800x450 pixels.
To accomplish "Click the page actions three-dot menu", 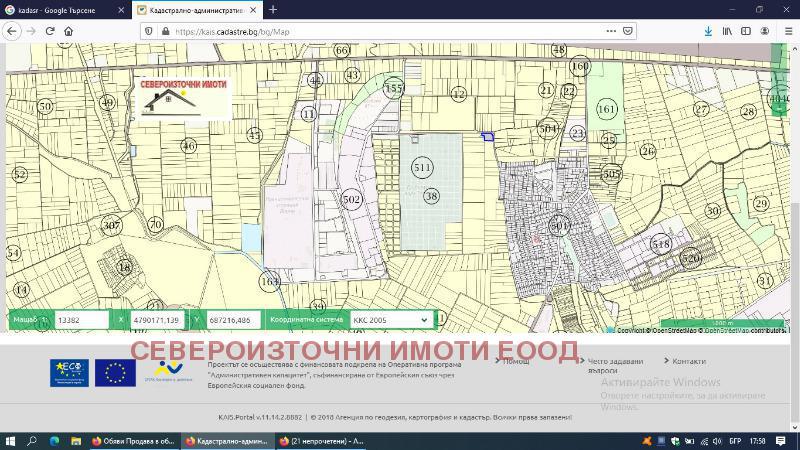I will [x=611, y=31].
